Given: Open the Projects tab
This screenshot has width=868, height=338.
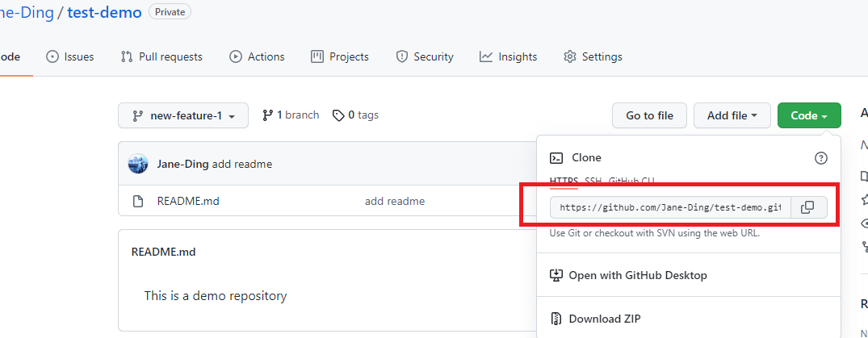Looking at the screenshot, I should click(x=340, y=56).
